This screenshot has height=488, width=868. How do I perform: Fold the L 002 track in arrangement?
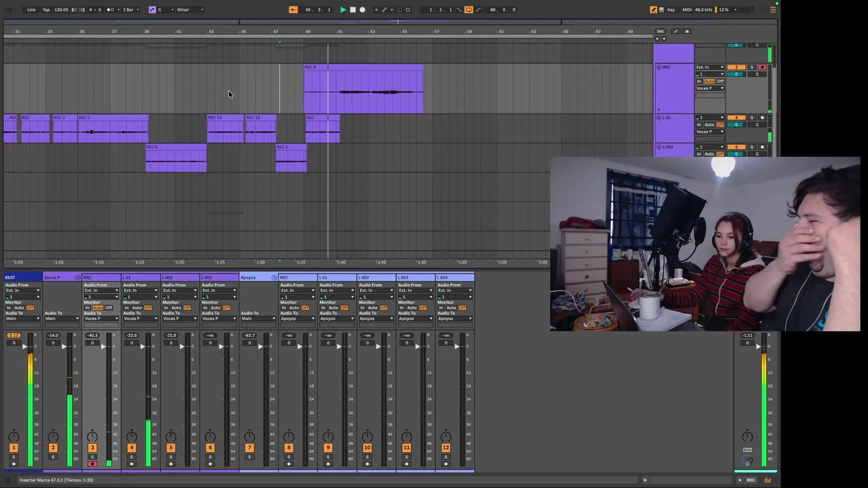pos(658,146)
